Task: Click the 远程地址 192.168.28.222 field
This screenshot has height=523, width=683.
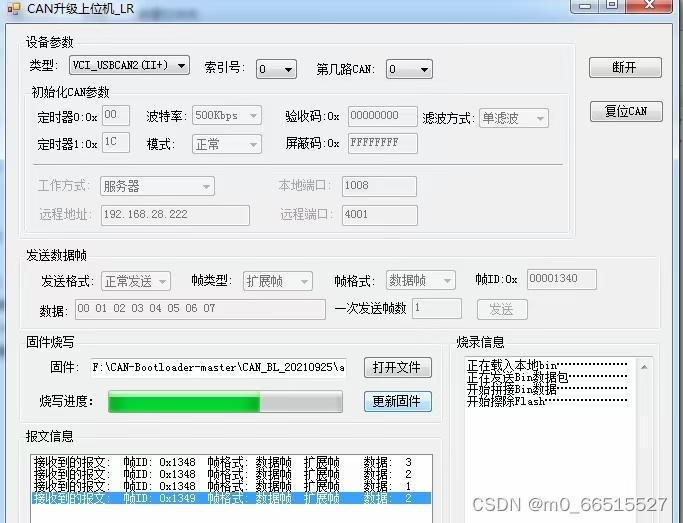Action: coord(175,215)
